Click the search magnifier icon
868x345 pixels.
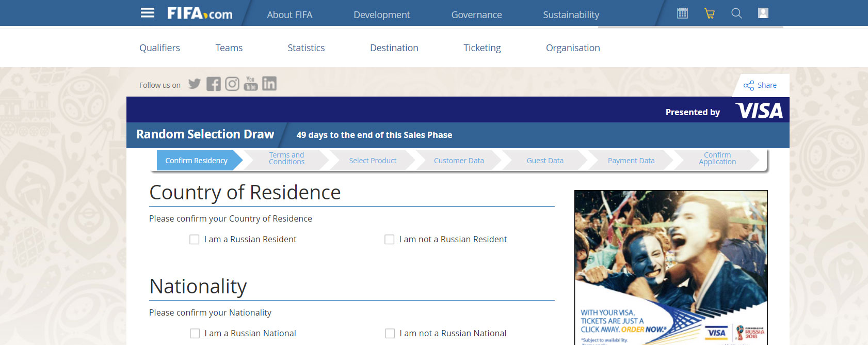pos(736,13)
